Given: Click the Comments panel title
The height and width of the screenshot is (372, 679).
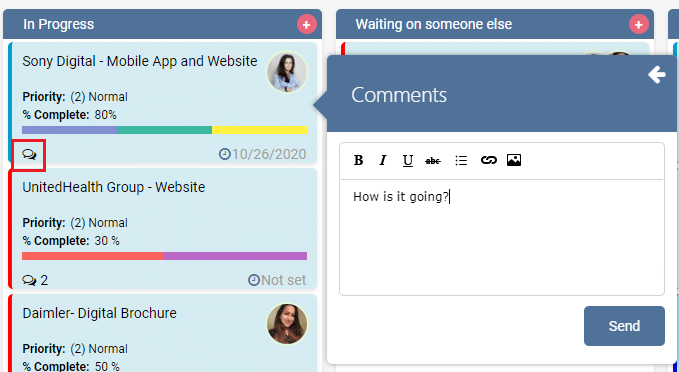Looking at the screenshot, I should [399, 95].
